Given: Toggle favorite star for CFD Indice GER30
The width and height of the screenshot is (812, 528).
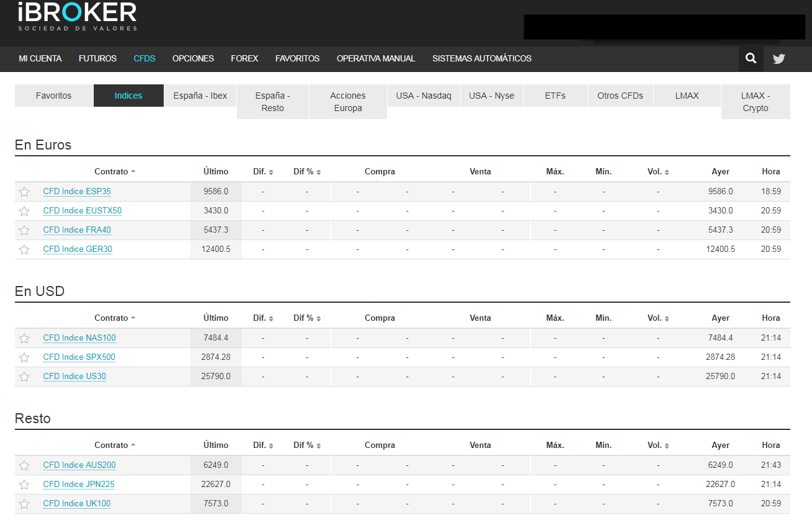Looking at the screenshot, I should [24, 249].
